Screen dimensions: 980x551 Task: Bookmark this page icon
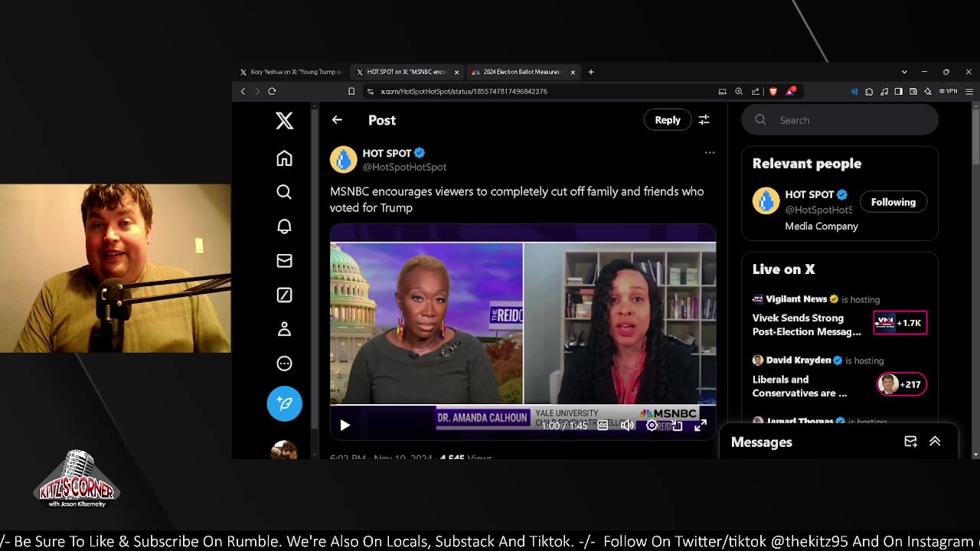point(351,91)
